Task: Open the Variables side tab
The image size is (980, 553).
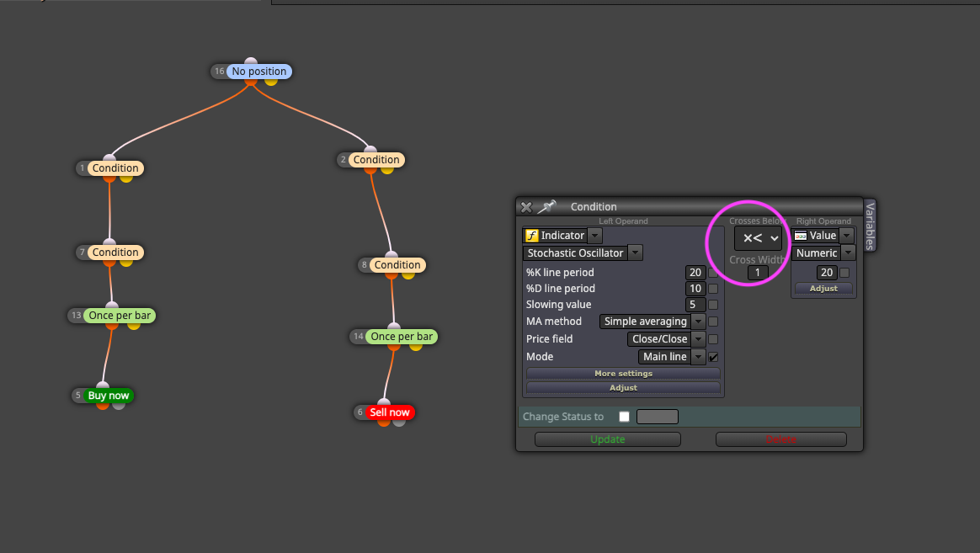Action: point(870,226)
